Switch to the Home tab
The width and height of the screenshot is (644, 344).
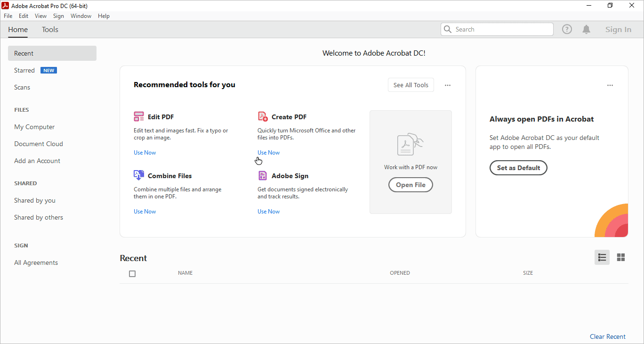[x=18, y=30]
